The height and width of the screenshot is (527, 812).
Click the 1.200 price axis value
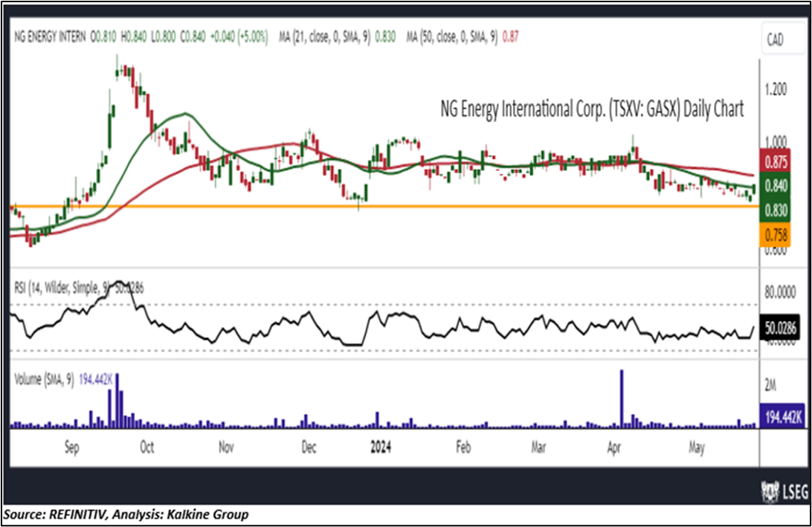pyautogui.click(x=776, y=89)
